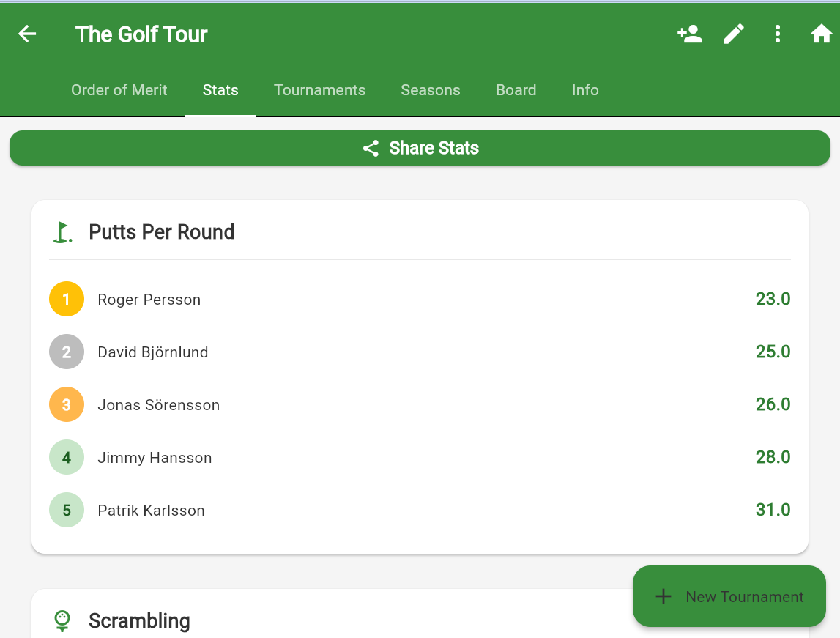Click Patrik Karlsson's 31.0 score
The height and width of the screenshot is (638, 840).
(x=773, y=510)
